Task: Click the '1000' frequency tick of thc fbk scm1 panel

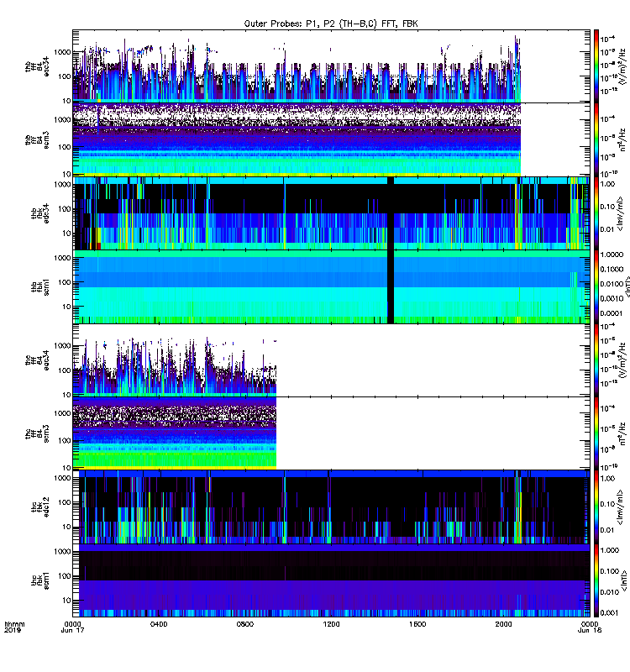Action: [62, 552]
